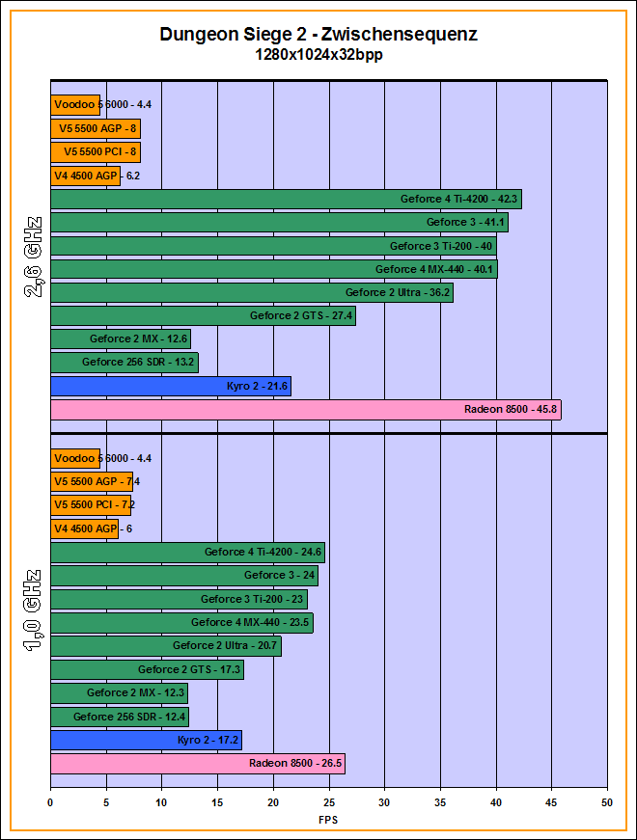
Task: Click the Radeon 8500 - 45.8 bar
Action: 304,410
